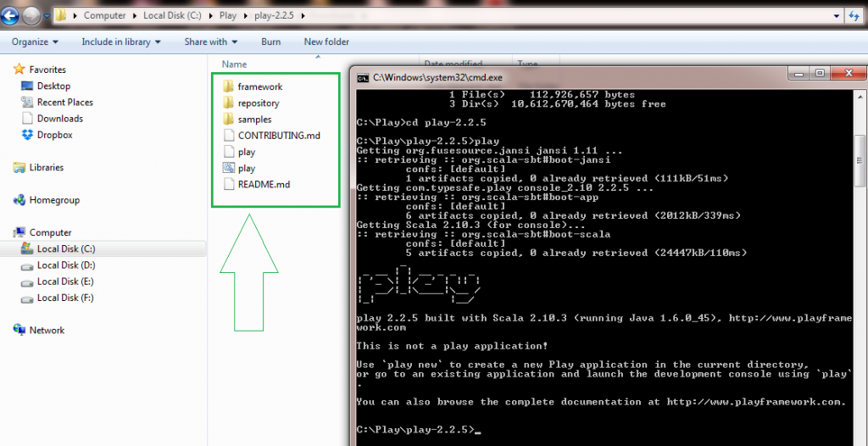Select the plain play file icon
868x446 pixels.
click(228, 152)
